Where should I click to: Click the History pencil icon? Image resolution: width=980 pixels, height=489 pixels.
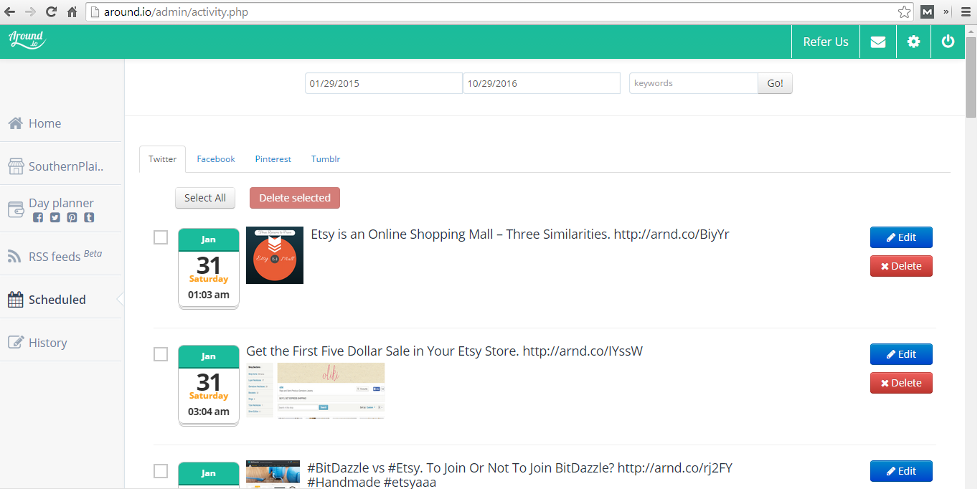pos(15,343)
